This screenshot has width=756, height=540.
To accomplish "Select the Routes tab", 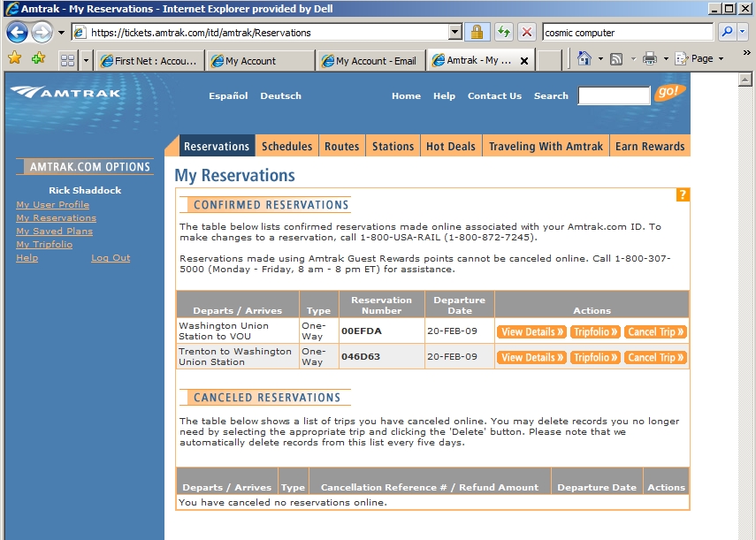I will tap(342, 146).
